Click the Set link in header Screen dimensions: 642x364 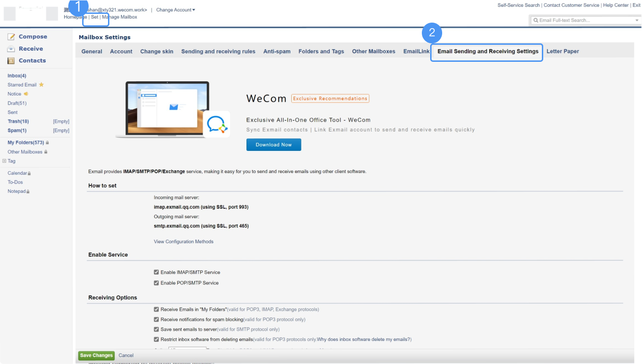[x=95, y=17]
